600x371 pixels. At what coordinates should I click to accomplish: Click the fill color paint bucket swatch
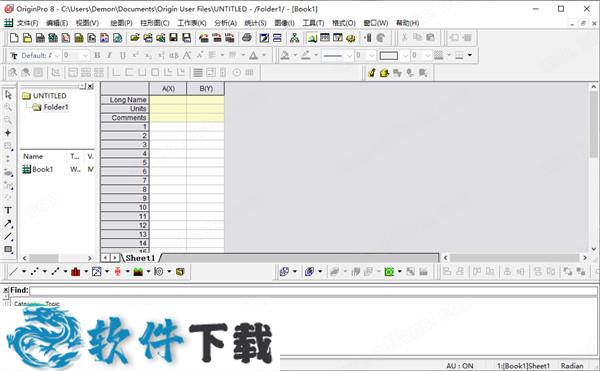pyautogui.click(x=285, y=55)
